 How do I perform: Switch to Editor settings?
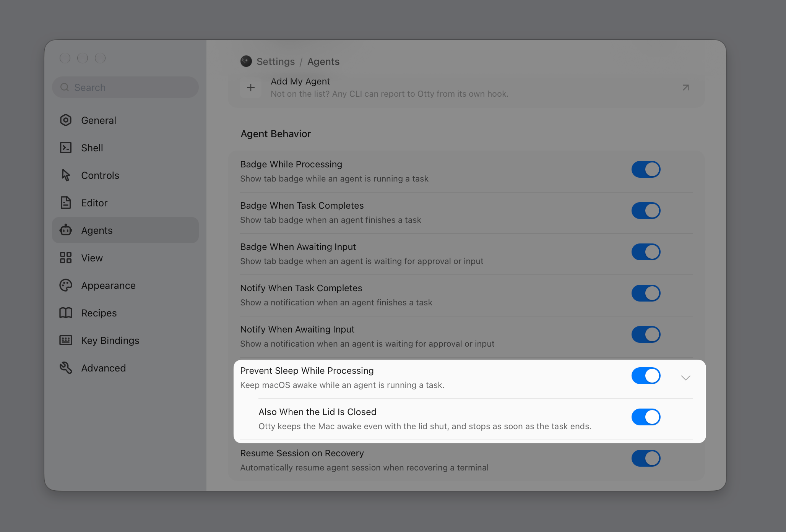125,203
